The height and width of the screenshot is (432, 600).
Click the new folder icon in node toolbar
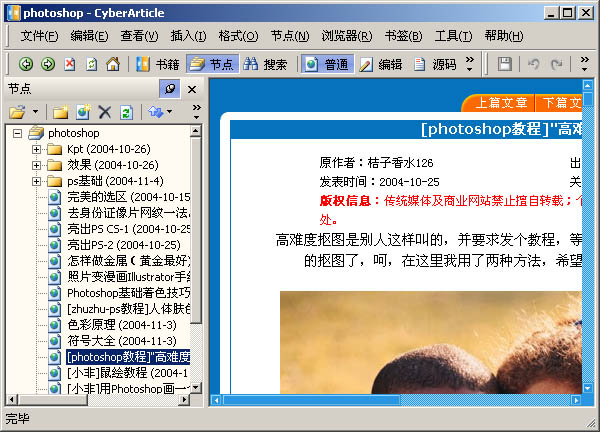[x=60, y=112]
